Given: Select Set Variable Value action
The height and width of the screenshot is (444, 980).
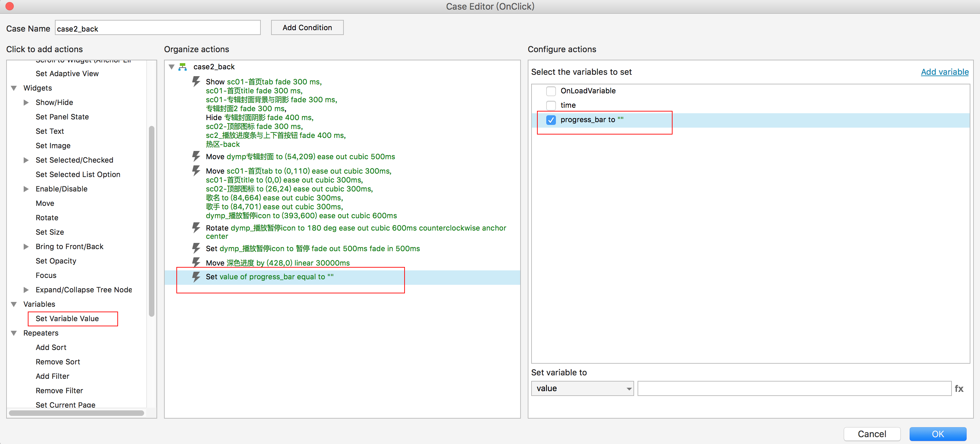Looking at the screenshot, I should tap(67, 318).
